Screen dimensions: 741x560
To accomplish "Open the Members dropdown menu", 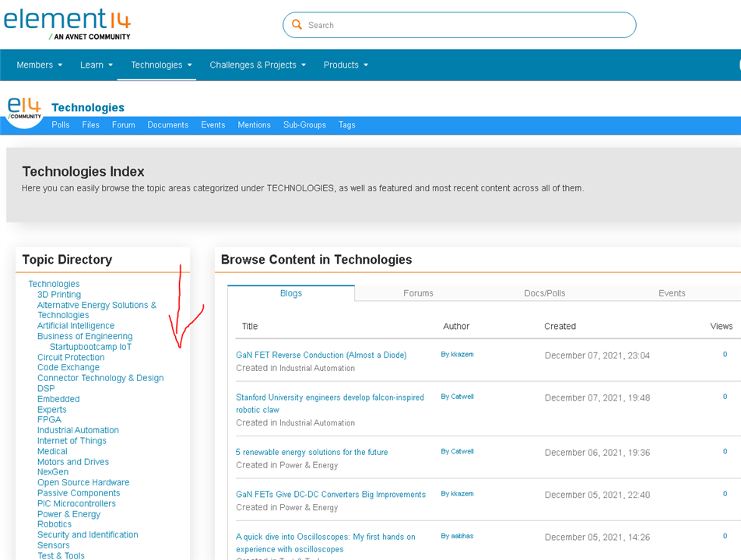I will 39,65.
